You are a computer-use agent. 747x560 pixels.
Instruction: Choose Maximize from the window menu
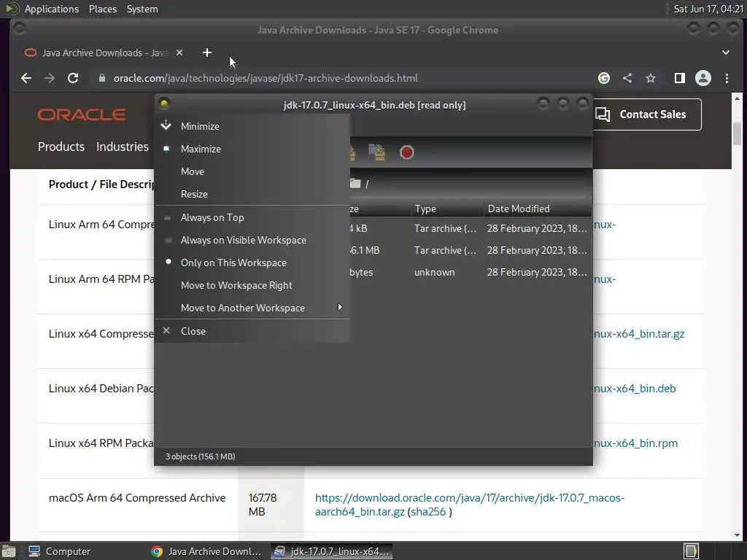(252, 149)
